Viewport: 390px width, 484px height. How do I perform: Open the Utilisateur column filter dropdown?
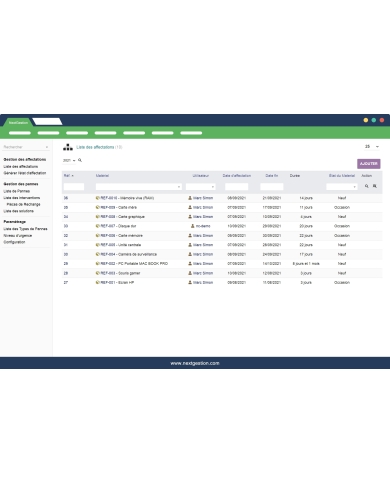tap(201, 187)
